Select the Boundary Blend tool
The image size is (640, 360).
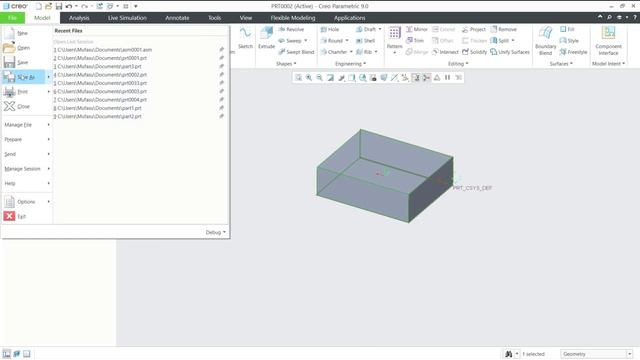[545, 40]
